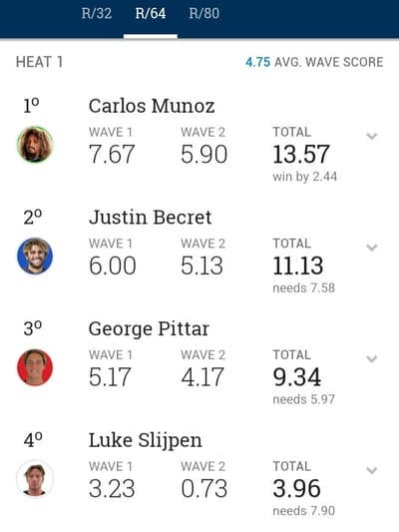Open George Pittar's profile avatar

pyautogui.click(x=35, y=367)
